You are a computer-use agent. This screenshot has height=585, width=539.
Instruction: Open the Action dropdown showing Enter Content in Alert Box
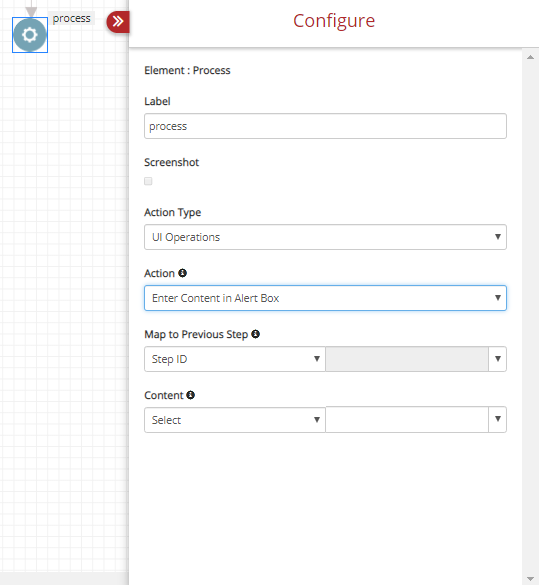click(325, 298)
